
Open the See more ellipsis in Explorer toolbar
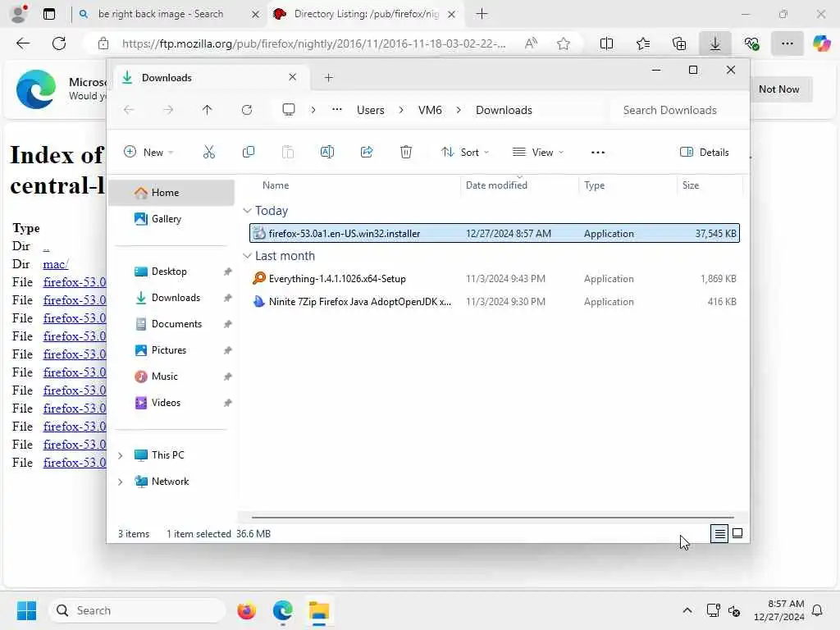tap(598, 152)
